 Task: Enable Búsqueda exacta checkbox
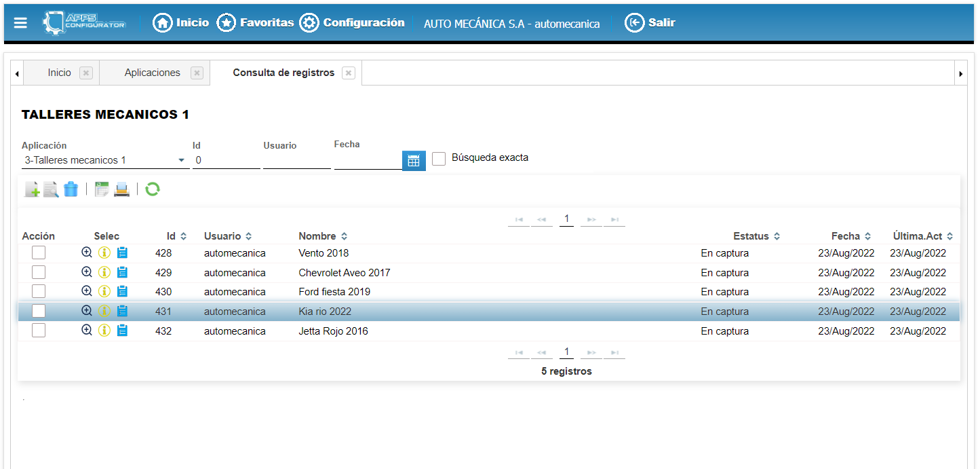coord(439,158)
